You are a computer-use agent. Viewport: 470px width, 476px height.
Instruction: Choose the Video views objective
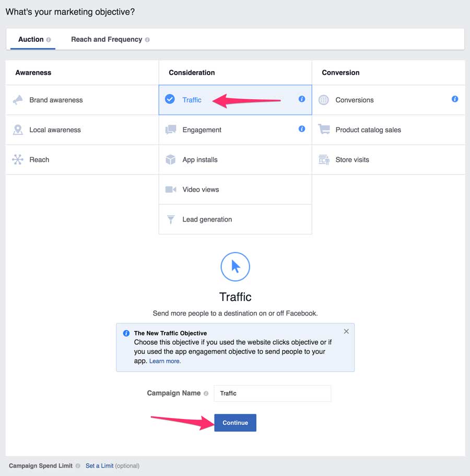coord(235,190)
